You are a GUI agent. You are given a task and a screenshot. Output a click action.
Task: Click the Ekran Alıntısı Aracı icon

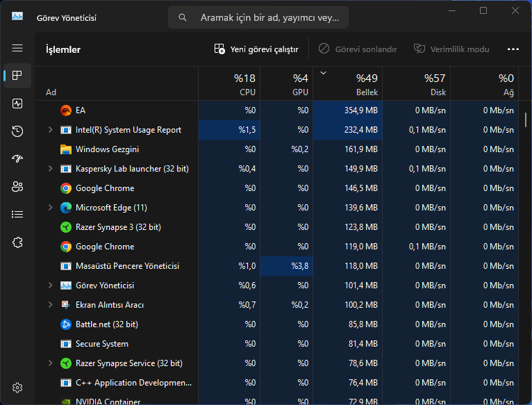[x=66, y=305]
